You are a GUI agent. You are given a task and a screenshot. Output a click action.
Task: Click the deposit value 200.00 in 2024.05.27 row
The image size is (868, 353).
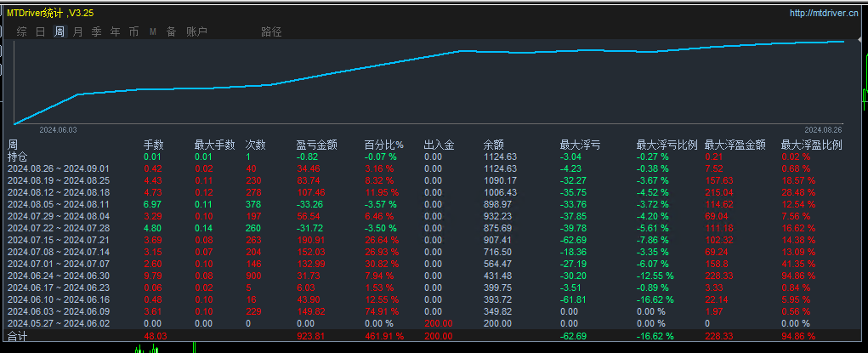coord(438,323)
